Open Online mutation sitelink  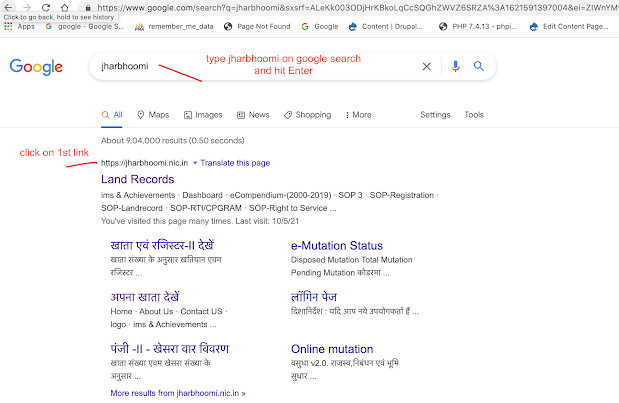click(x=332, y=349)
